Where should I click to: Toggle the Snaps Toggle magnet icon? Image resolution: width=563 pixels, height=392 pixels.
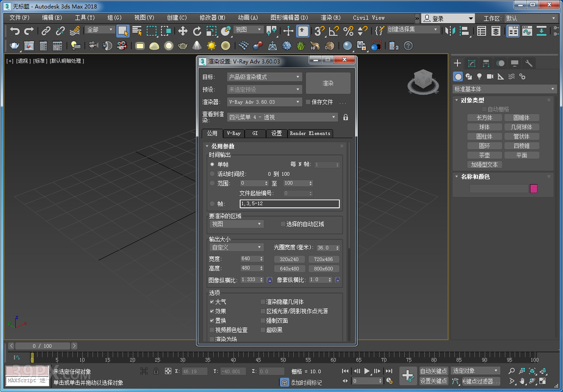pos(320,32)
